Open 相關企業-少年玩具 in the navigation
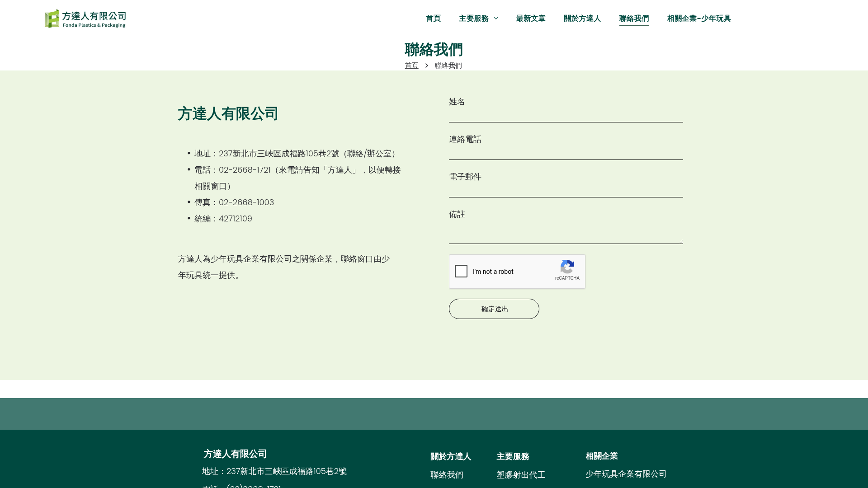868x488 pixels. (699, 19)
